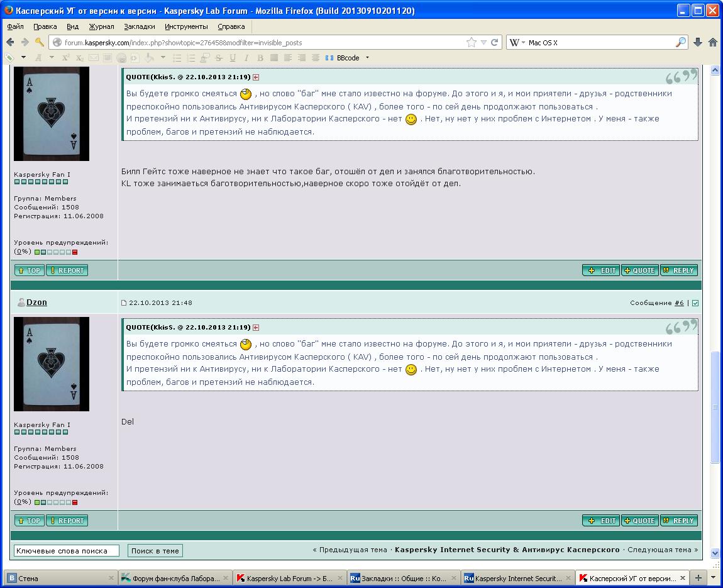723x588 pixels.
Task: Click the Ключевые слова поиска input field
Action: [x=67, y=551]
